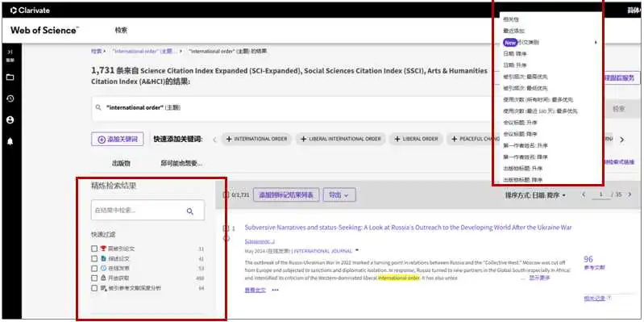Click the magnifier icon in main search bar
The width and height of the screenshot is (644, 322).
(98, 108)
